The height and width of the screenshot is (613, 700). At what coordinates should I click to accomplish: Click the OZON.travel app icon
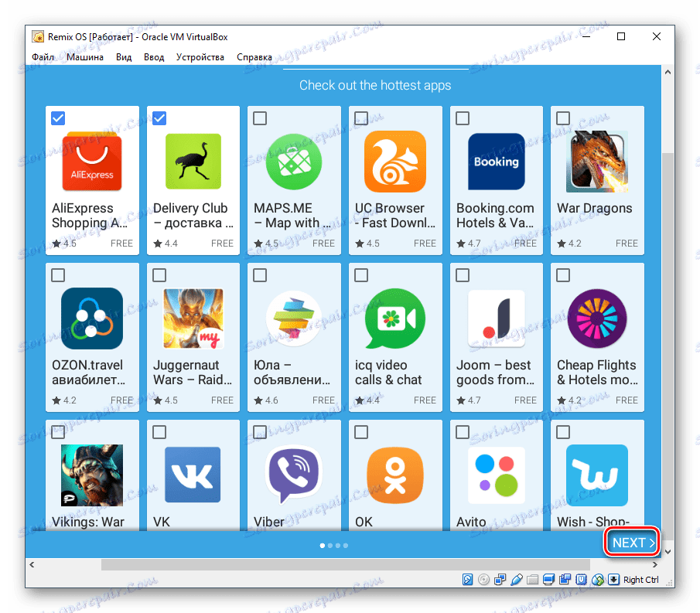click(92, 318)
